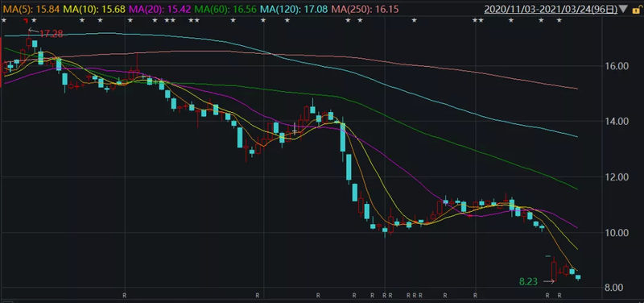Click the arrow next to the 8.23 low label
The height and width of the screenshot is (303, 644).
point(549,281)
